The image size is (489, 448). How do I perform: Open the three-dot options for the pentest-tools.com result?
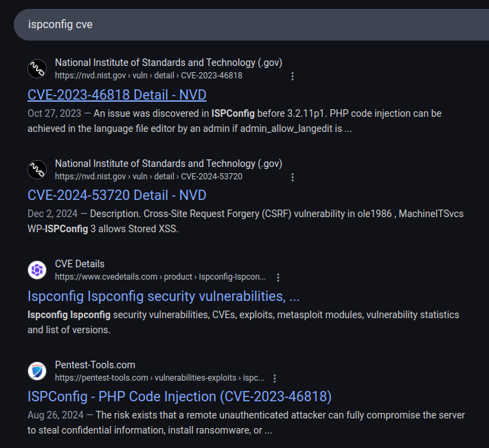point(275,379)
